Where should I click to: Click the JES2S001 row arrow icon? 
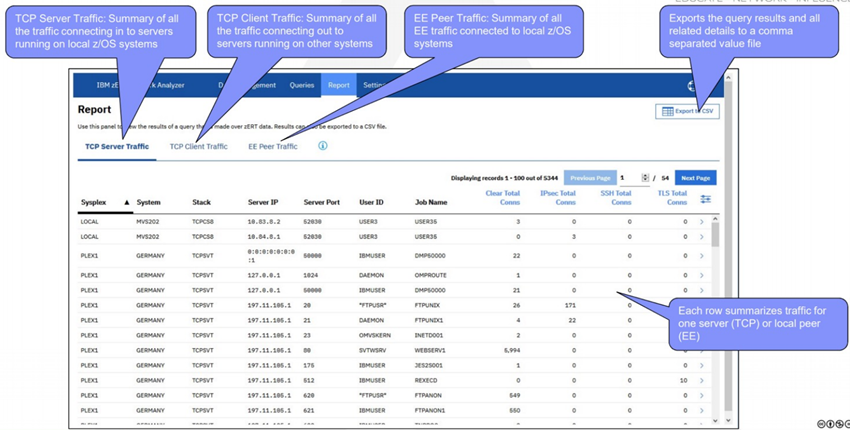pyautogui.click(x=701, y=365)
